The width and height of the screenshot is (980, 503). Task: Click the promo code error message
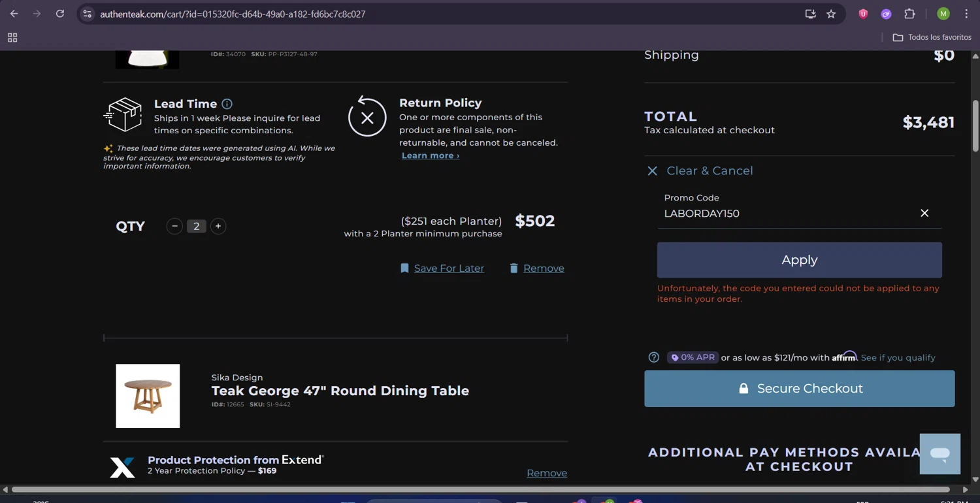tap(798, 293)
